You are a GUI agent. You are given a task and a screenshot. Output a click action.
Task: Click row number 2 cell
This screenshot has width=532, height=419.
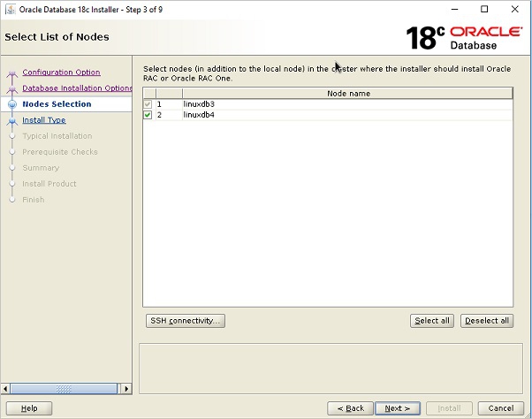click(x=169, y=115)
